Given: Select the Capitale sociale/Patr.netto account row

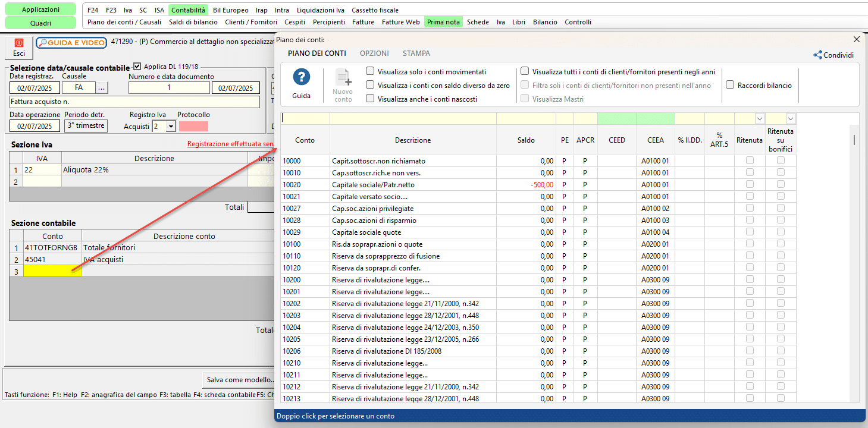Looking at the screenshot, I should coord(373,185).
